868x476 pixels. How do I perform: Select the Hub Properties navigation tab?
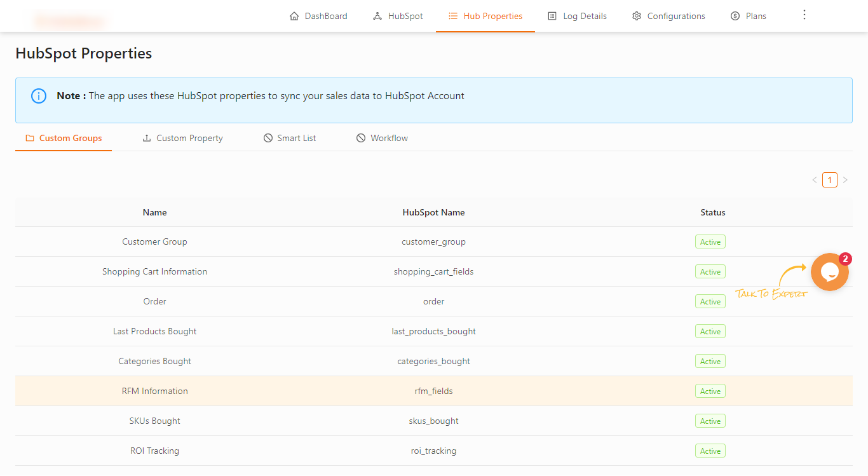(x=485, y=16)
